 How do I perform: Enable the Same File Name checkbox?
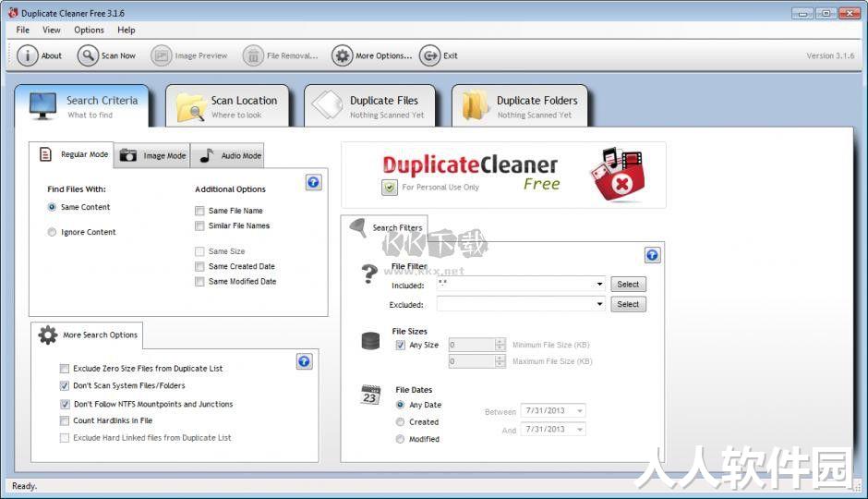click(x=199, y=211)
